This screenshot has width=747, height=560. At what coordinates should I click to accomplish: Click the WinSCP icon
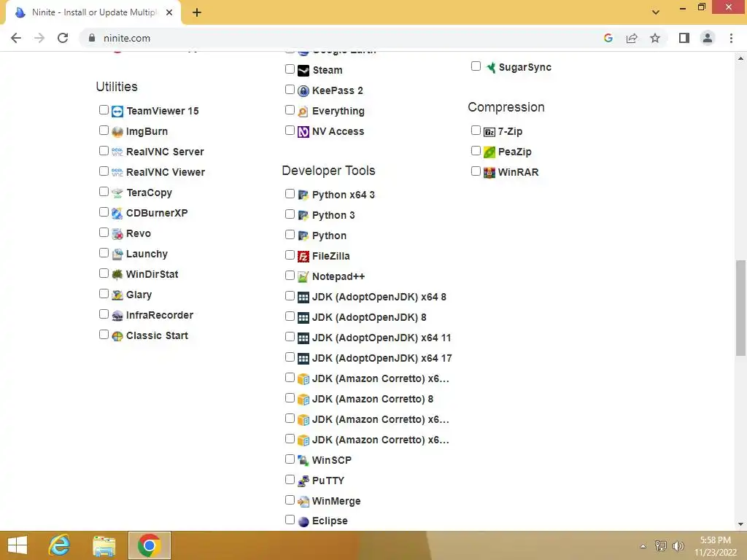[303, 461]
